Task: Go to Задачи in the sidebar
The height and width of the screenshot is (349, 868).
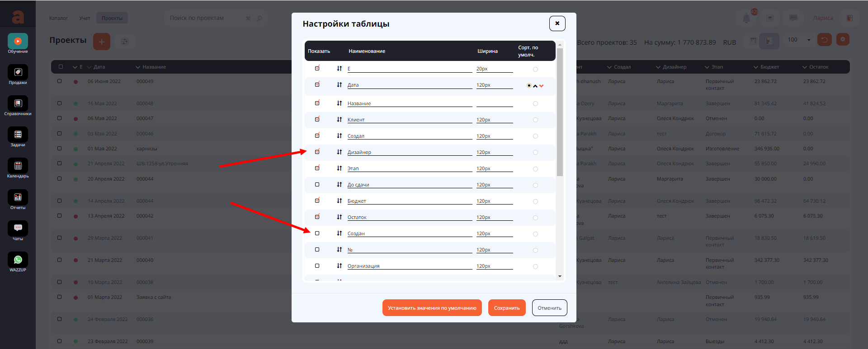Action: 18,135
